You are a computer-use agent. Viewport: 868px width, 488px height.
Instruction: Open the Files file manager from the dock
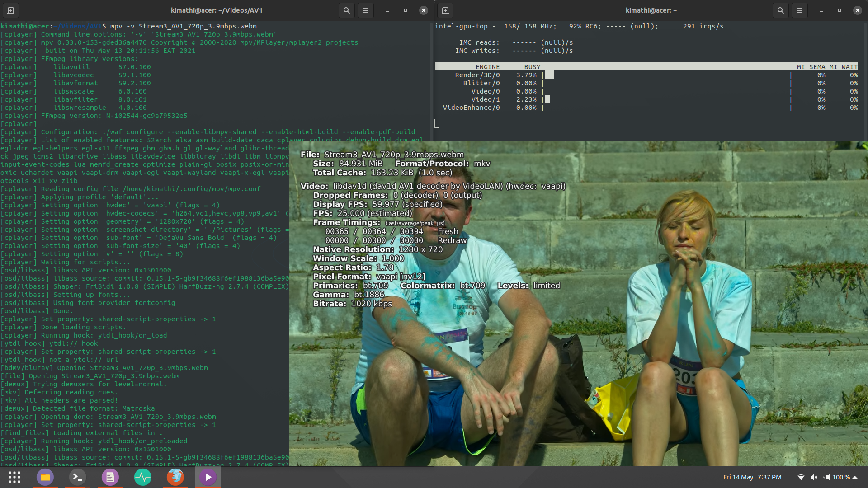tap(45, 477)
